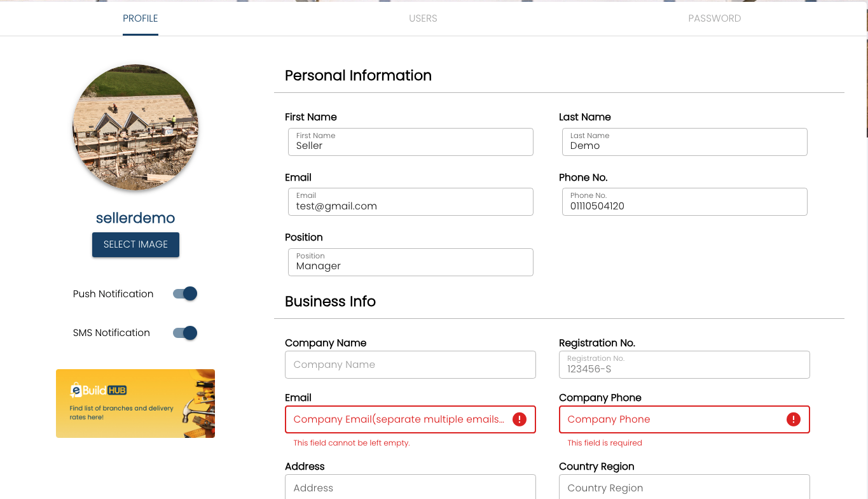Edit the personal Email field
Screen dimensions: 868x499
pos(410,202)
